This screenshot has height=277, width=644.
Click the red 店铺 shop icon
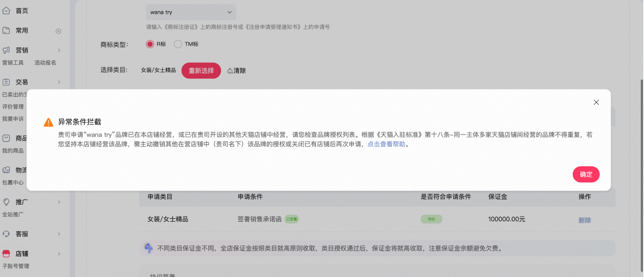click(x=6, y=254)
